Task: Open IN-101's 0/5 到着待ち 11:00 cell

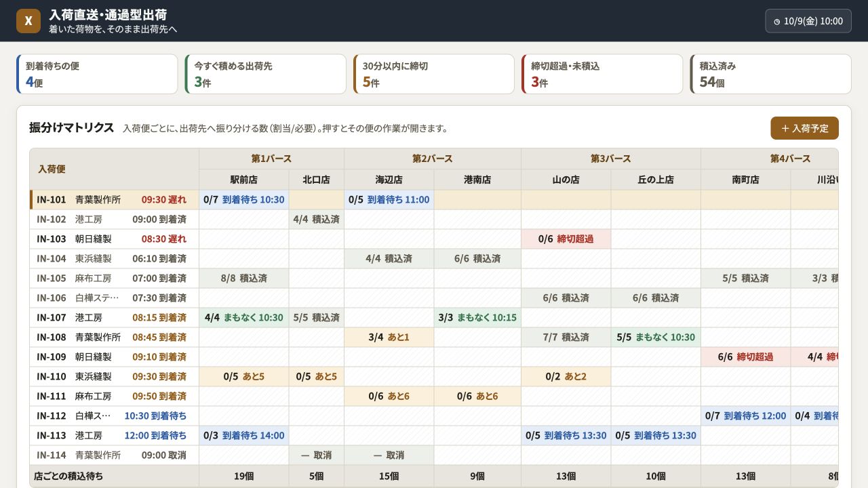Action: [389, 200]
